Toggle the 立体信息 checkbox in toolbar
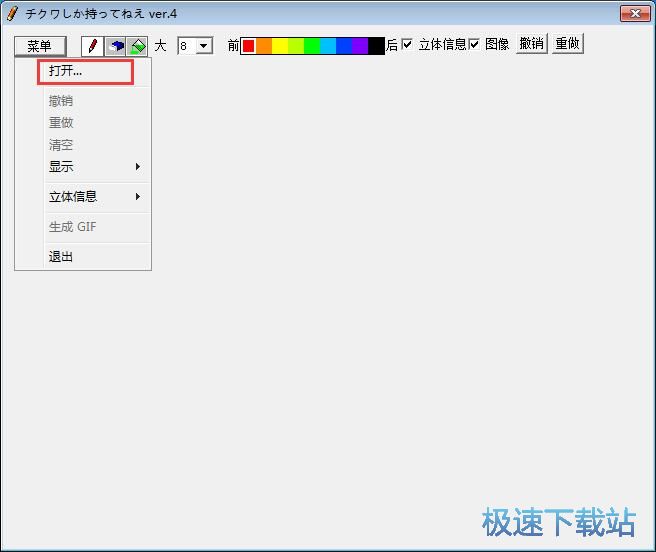656x552 pixels. [x=407, y=44]
